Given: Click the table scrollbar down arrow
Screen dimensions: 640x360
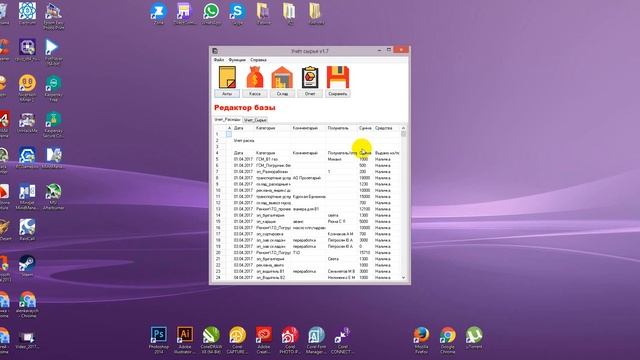Looking at the screenshot, I should 403,278.
